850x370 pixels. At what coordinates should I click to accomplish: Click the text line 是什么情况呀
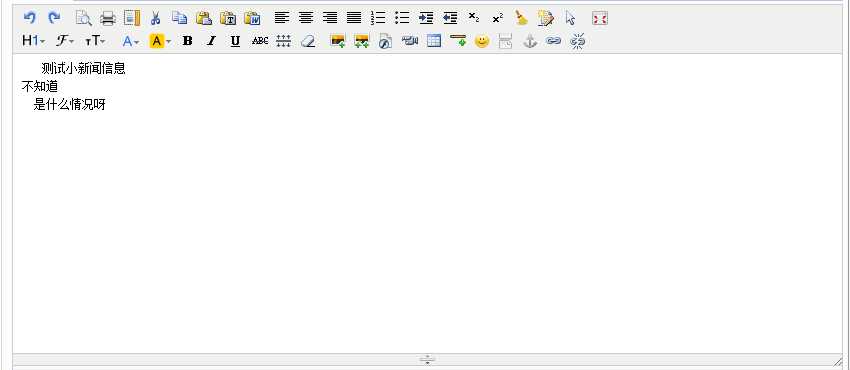coord(69,104)
